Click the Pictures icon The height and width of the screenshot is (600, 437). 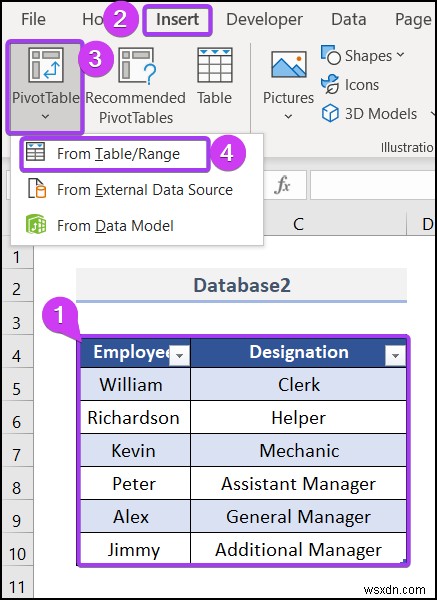289,64
